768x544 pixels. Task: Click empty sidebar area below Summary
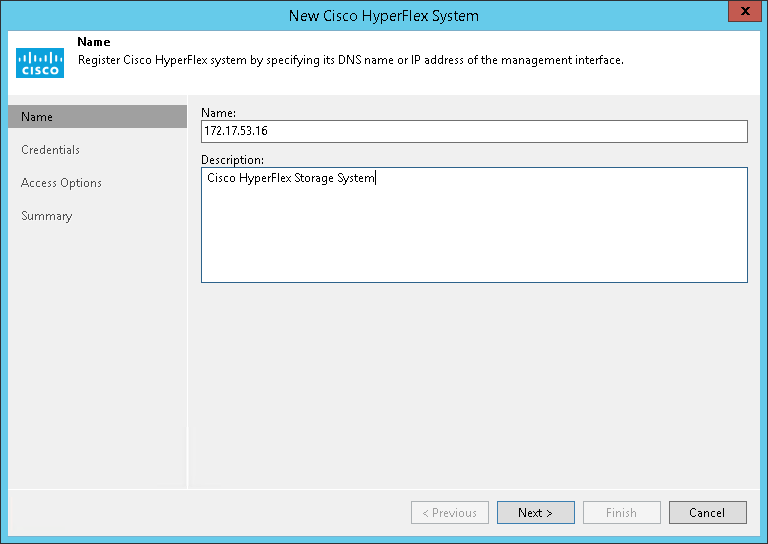pos(95,350)
